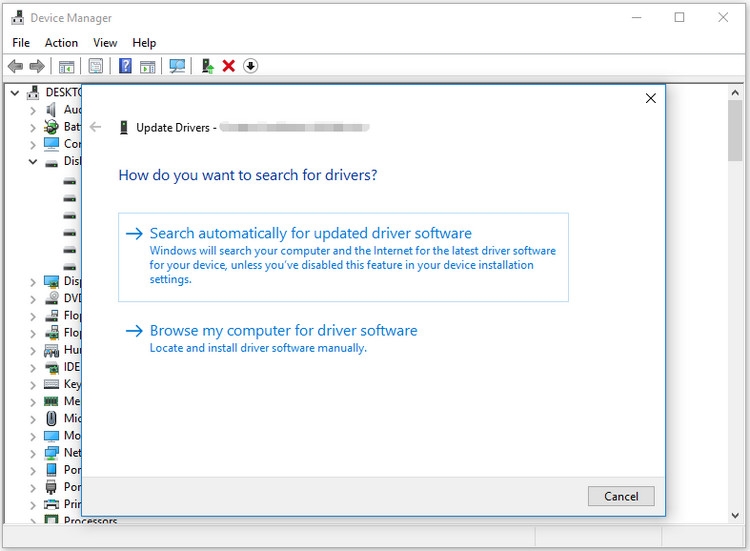Open the File menu

pyautogui.click(x=21, y=43)
